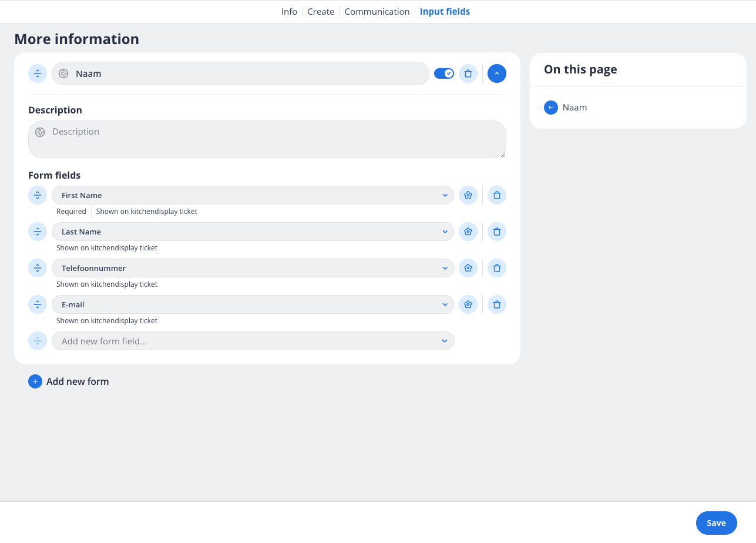The height and width of the screenshot is (543, 756).
Task: Click the globe icon in the Description box
Action: tap(40, 132)
